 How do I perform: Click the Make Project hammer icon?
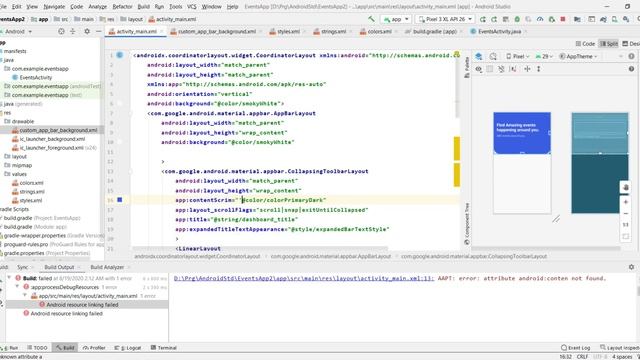[x=371, y=19]
